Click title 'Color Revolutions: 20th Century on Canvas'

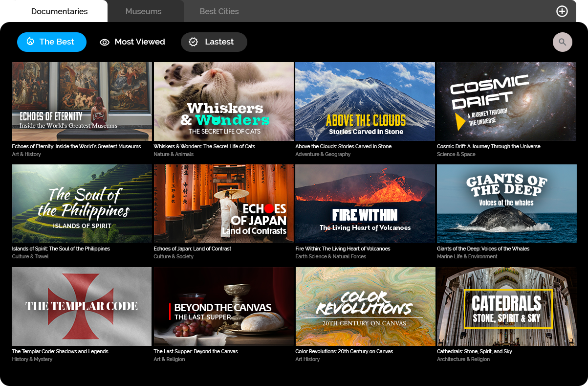click(344, 351)
